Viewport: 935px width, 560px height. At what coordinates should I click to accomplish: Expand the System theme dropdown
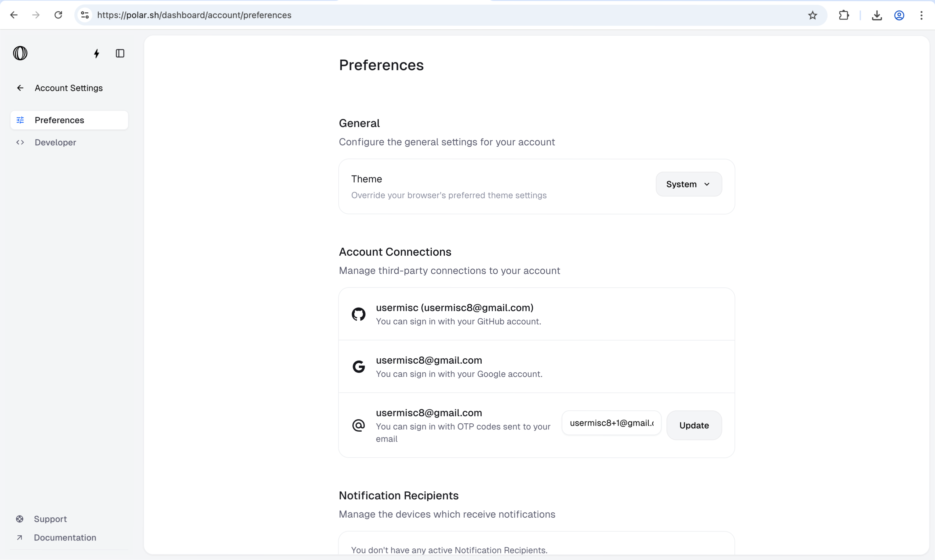pyautogui.click(x=688, y=184)
